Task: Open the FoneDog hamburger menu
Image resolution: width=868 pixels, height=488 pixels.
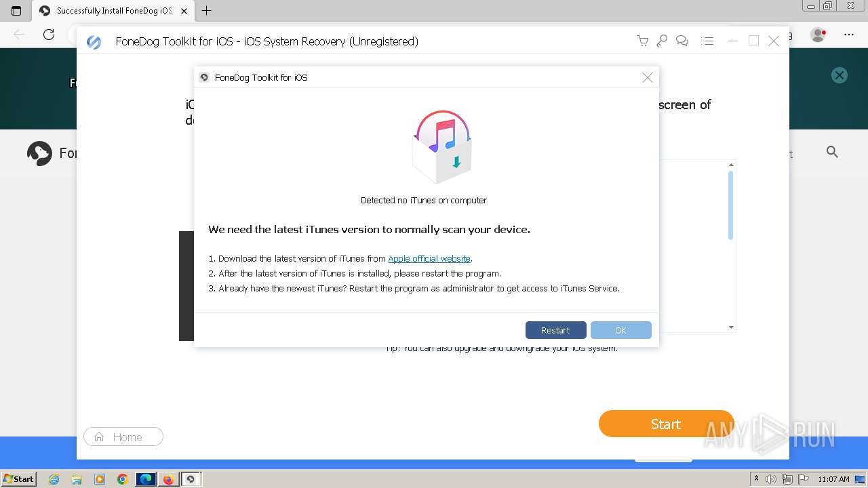Action: click(x=708, y=41)
